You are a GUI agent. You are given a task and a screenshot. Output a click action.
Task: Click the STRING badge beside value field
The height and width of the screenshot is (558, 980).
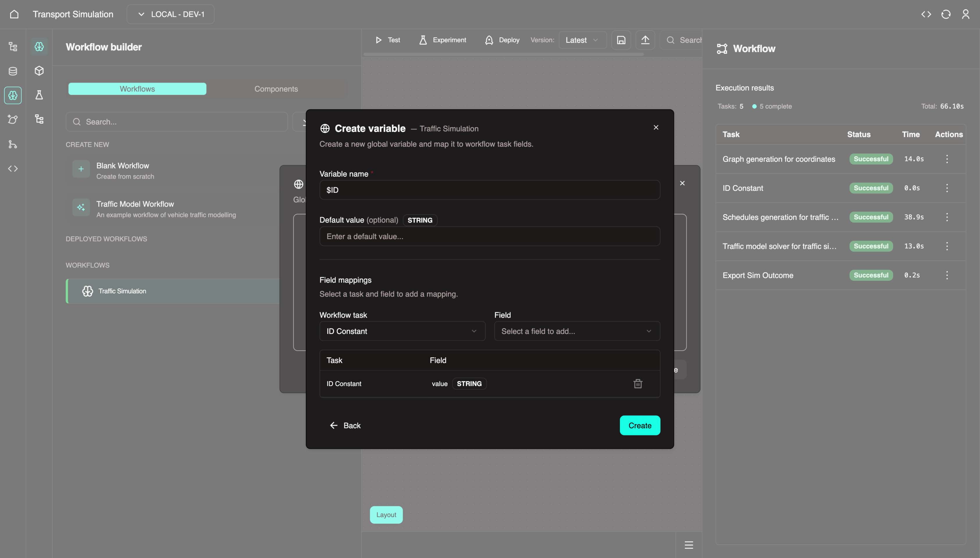469,384
